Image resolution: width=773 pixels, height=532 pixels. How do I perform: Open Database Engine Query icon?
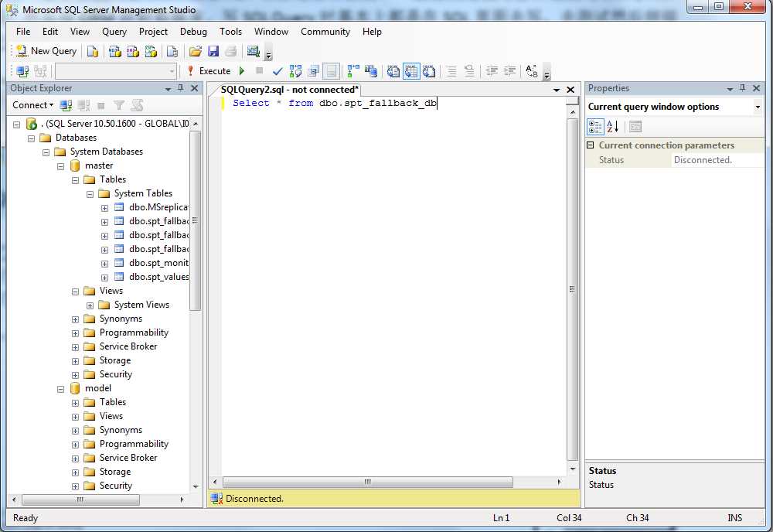(92, 51)
